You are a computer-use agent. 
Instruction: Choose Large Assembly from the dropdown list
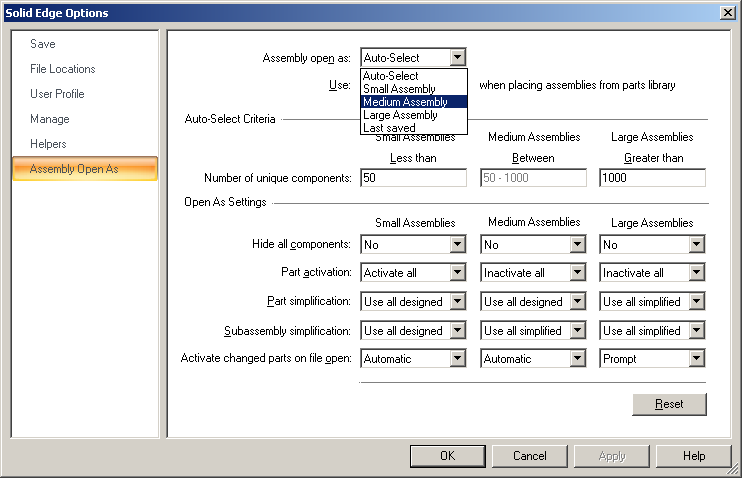point(414,115)
